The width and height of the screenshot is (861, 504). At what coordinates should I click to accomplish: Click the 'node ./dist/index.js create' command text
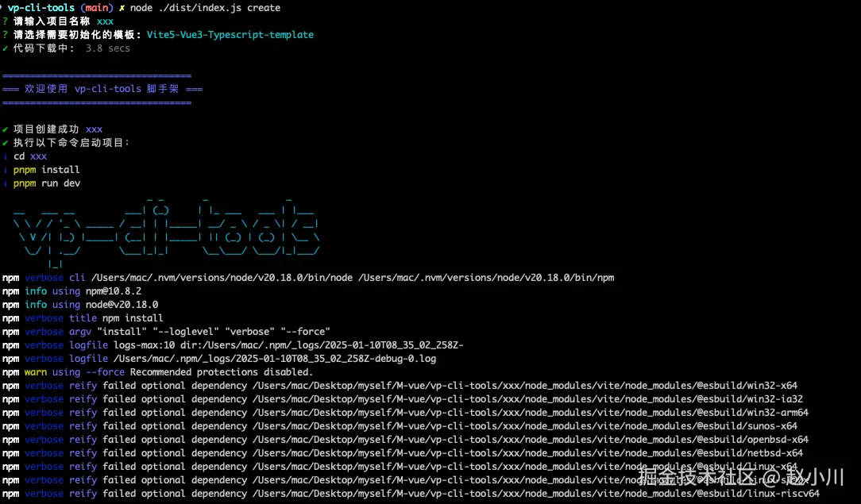pos(205,8)
